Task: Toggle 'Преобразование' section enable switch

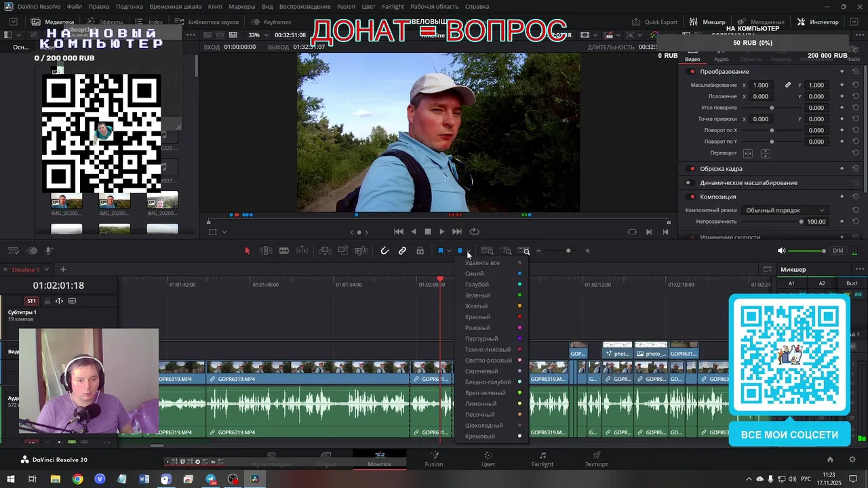Action: tap(692, 72)
